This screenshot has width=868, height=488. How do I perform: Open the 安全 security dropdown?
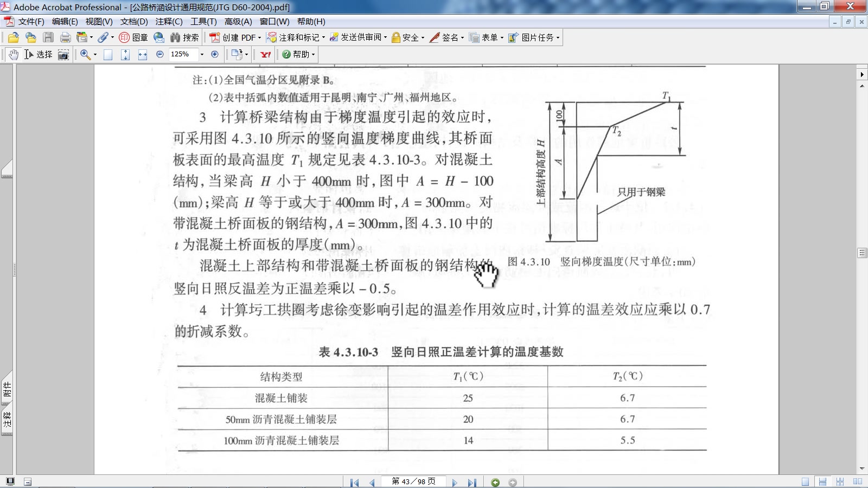[x=408, y=37]
